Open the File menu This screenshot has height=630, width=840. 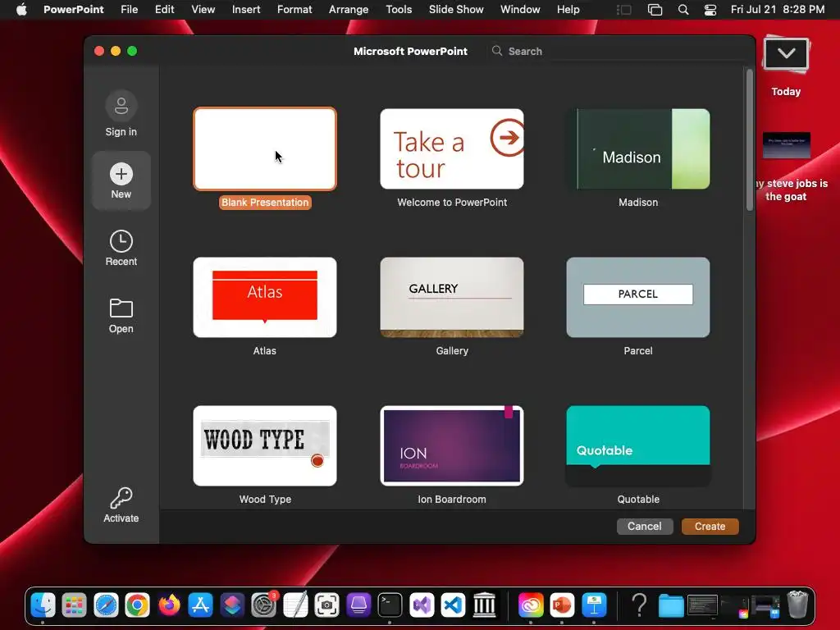pos(129,10)
